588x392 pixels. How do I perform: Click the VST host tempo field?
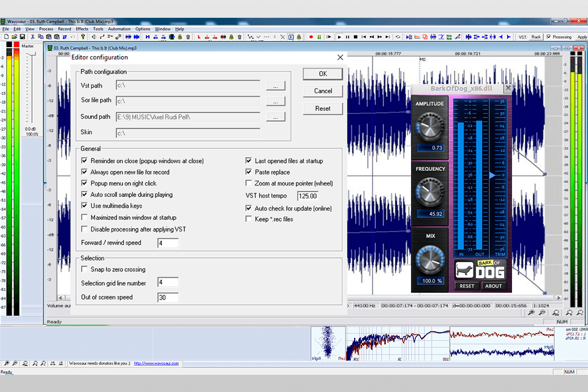tap(308, 196)
